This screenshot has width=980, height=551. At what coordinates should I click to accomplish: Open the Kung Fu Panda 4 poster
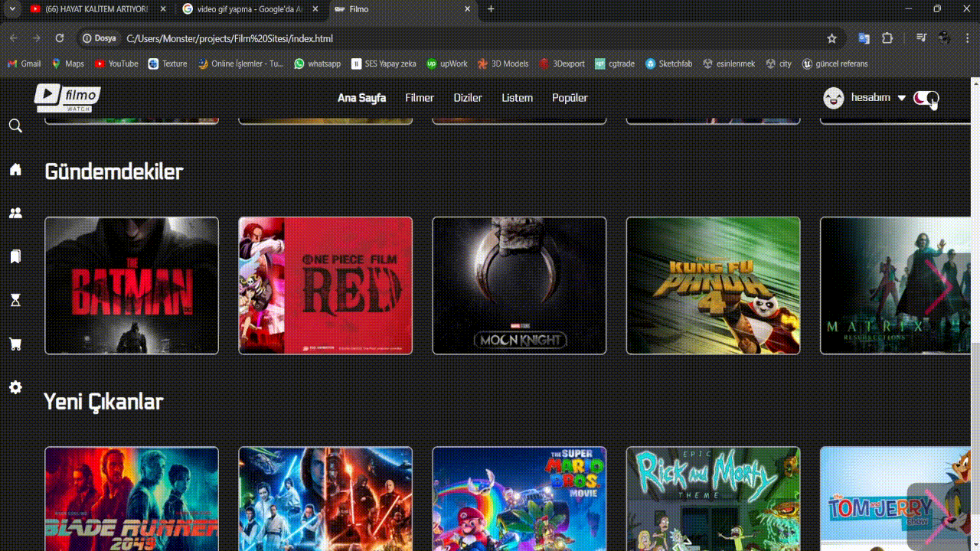[x=713, y=285]
